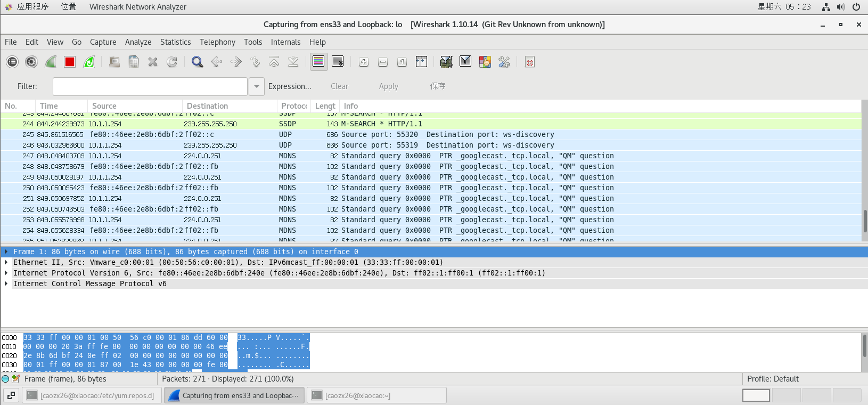Expand Internet Protocol Version 6 row
The image size is (868, 405).
point(6,273)
